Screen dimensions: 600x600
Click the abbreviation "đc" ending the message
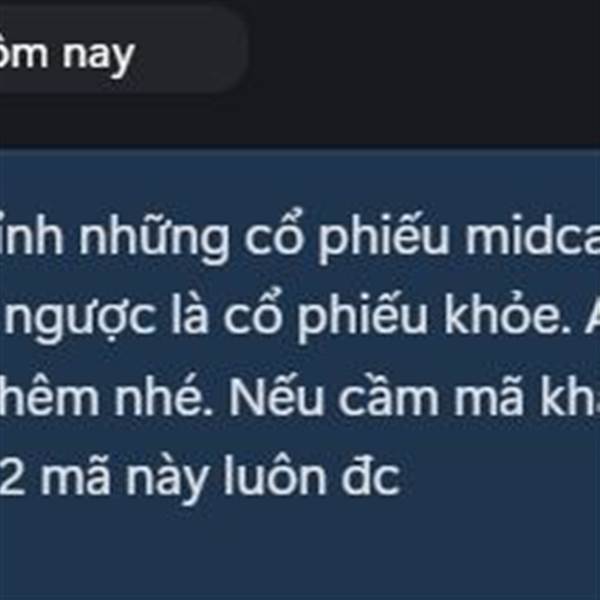coord(370,475)
